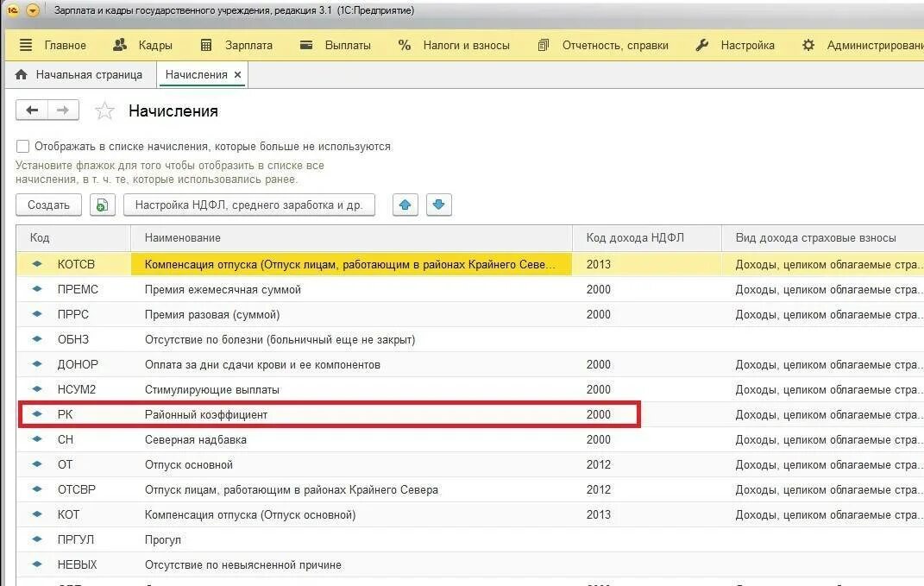This screenshot has width=924, height=586.
Task: Select Отсутствие по болезни entry
Action: coord(280,339)
